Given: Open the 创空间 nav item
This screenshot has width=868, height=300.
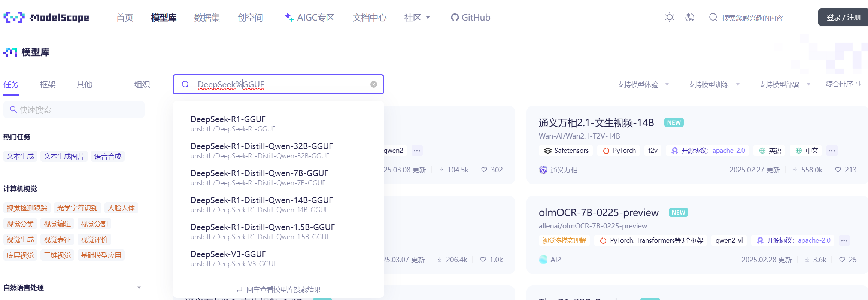Looking at the screenshot, I should 250,18.
